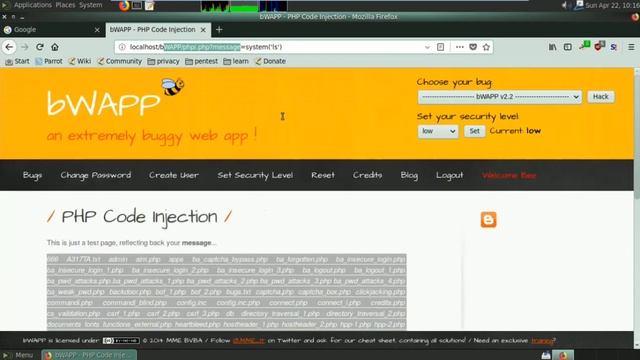Open a new browser tab with plus

219,29
